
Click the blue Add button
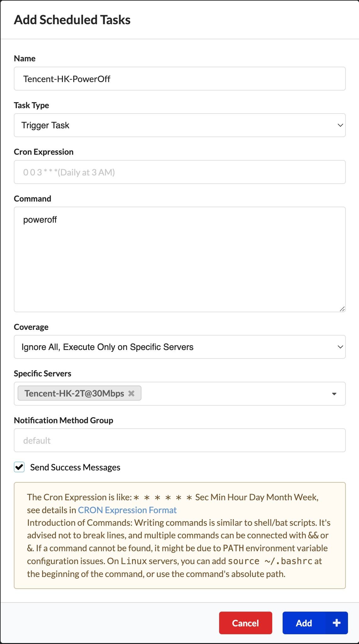[x=304, y=623]
